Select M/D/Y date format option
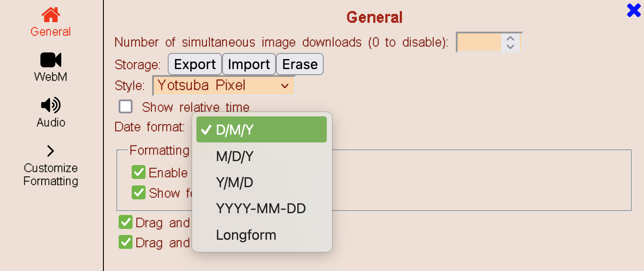 click(x=235, y=157)
